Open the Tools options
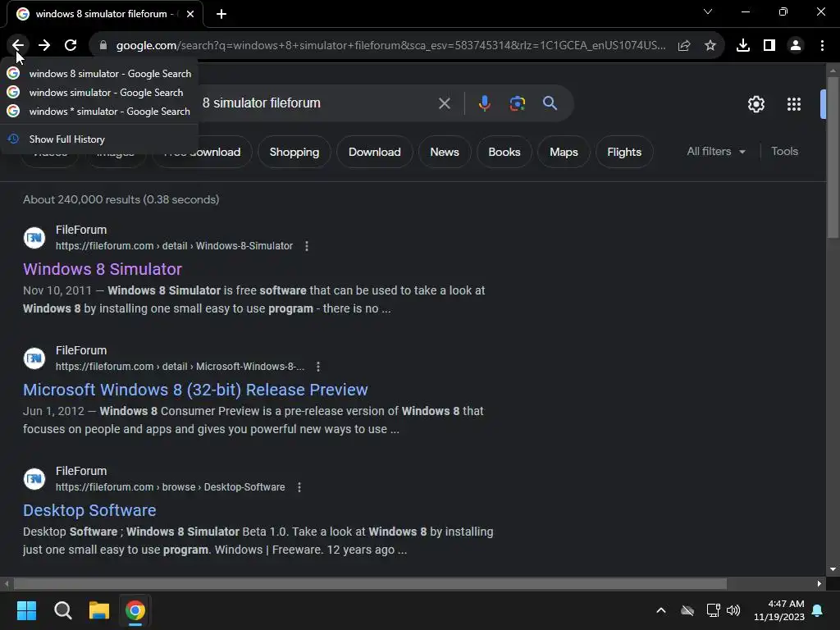 point(784,152)
